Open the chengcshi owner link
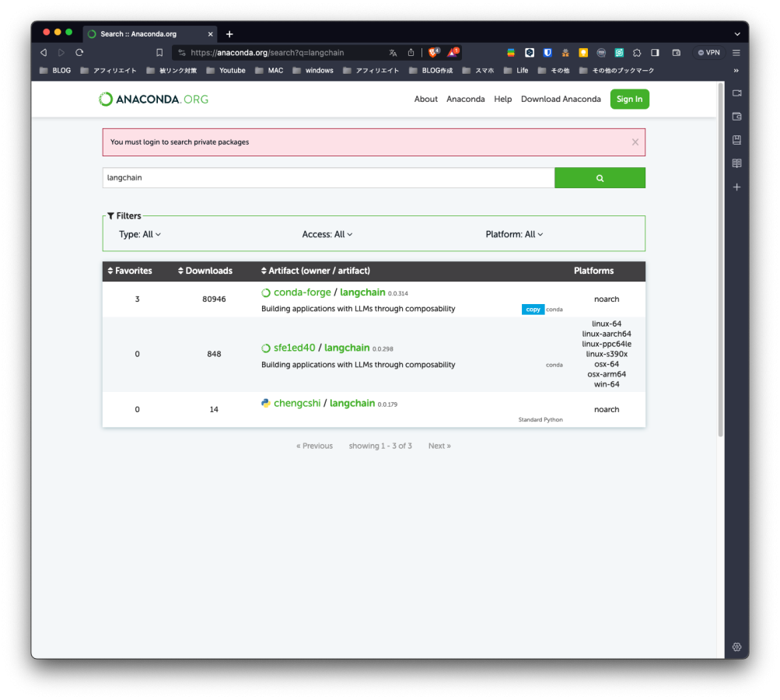 [x=297, y=403]
